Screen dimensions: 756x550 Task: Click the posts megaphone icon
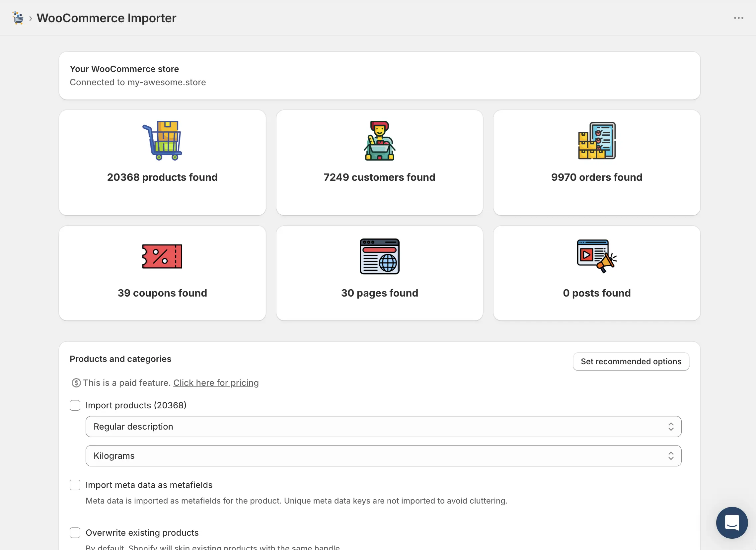pyautogui.click(x=597, y=256)
